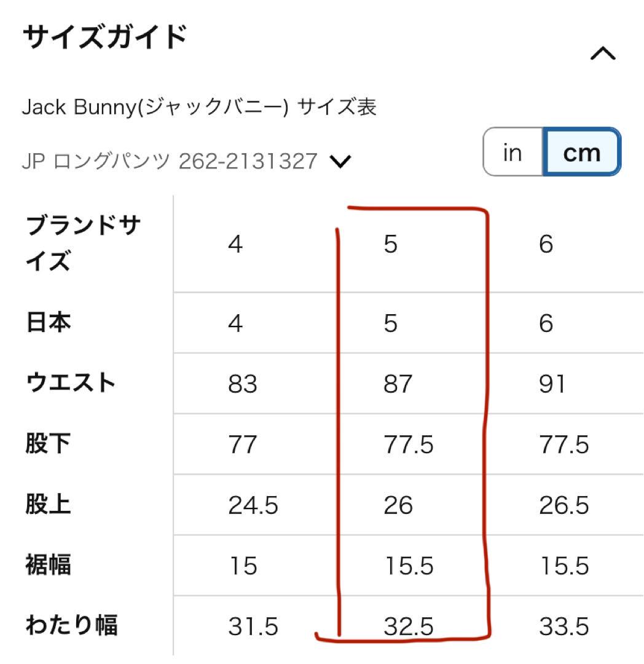Click the Jack Bunny サイズ表 title text

coord(199,107)
